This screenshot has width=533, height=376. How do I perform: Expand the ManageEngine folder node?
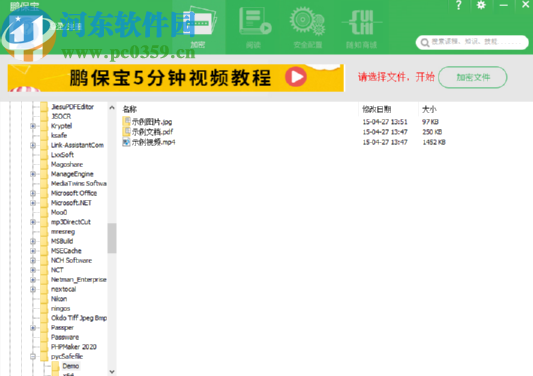(x=33, y=174)
